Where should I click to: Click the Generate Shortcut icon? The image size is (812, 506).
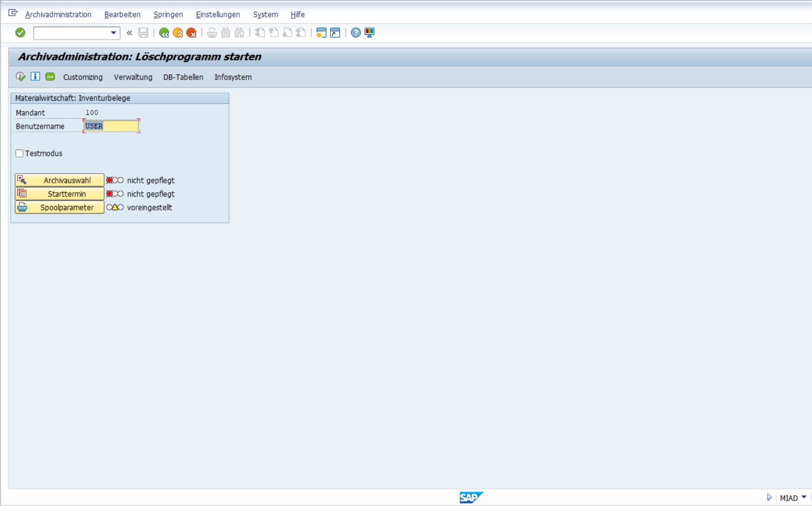tap(335, 33)
